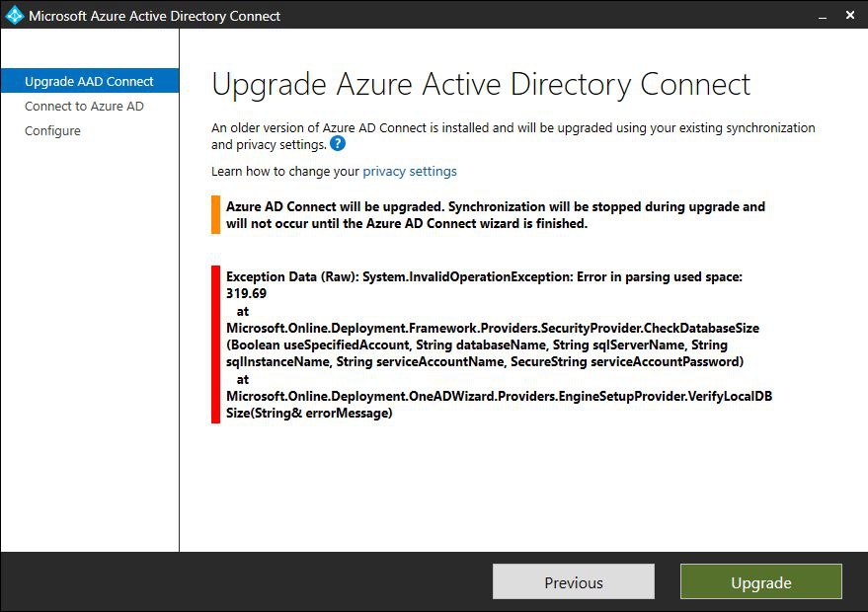Click the red error indicator bar
Viewport: 868px width, 612px height.
(215, 344)
